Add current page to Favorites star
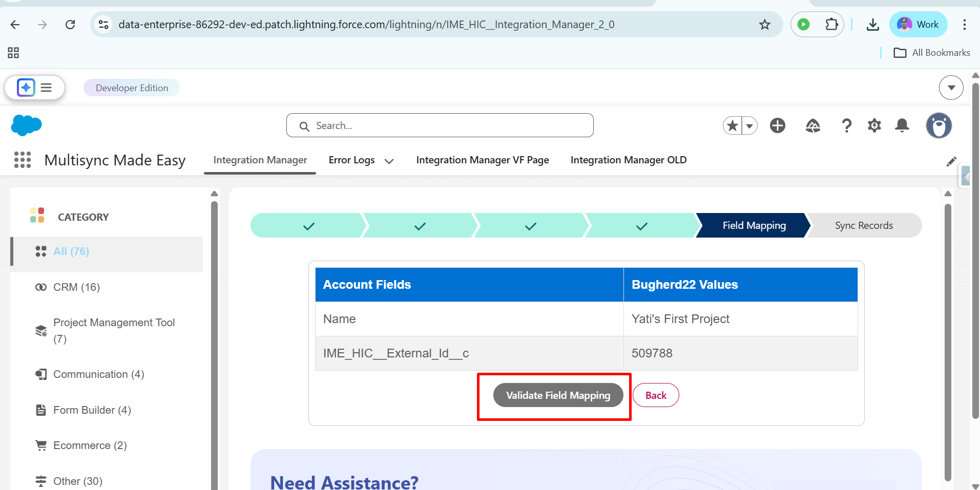The width and height of the screenshot is (980, 490). click(x=733, y=125)
